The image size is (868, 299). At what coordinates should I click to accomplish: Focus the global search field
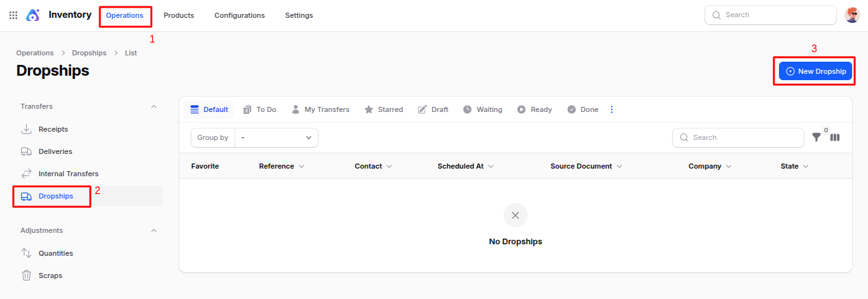[x=771, y=15]
